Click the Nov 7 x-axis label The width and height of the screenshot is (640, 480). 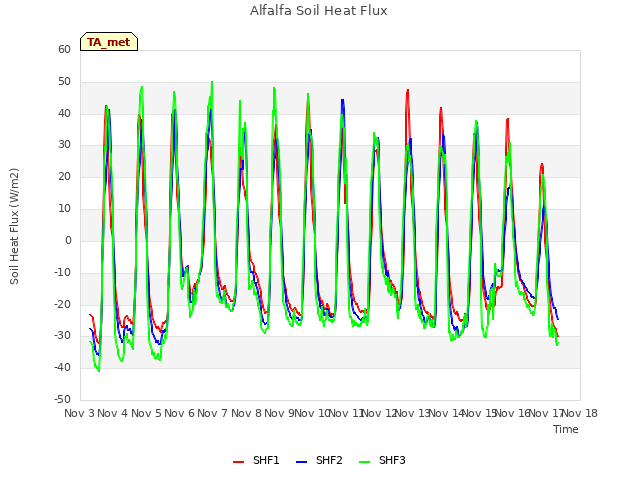click(x=212, y=413)
